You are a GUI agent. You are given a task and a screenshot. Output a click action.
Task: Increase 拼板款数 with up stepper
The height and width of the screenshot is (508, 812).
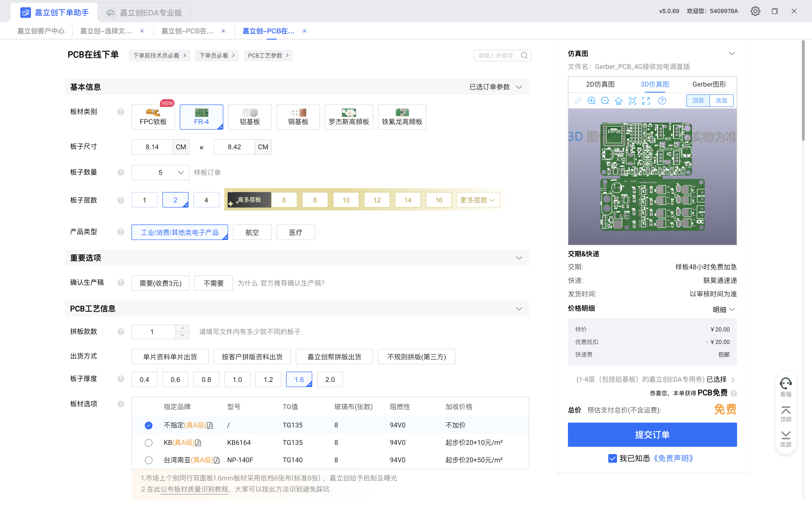[x=182, y=328]
